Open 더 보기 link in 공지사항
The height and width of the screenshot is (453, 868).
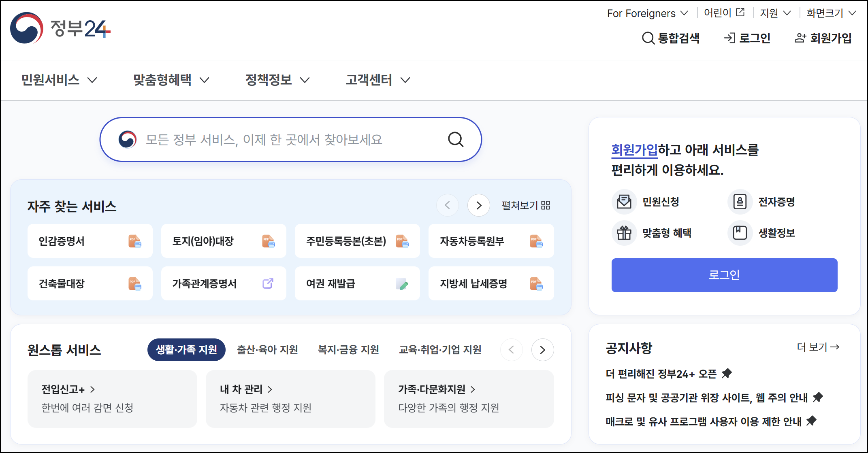pyautogui.click(x=818, y=347)
